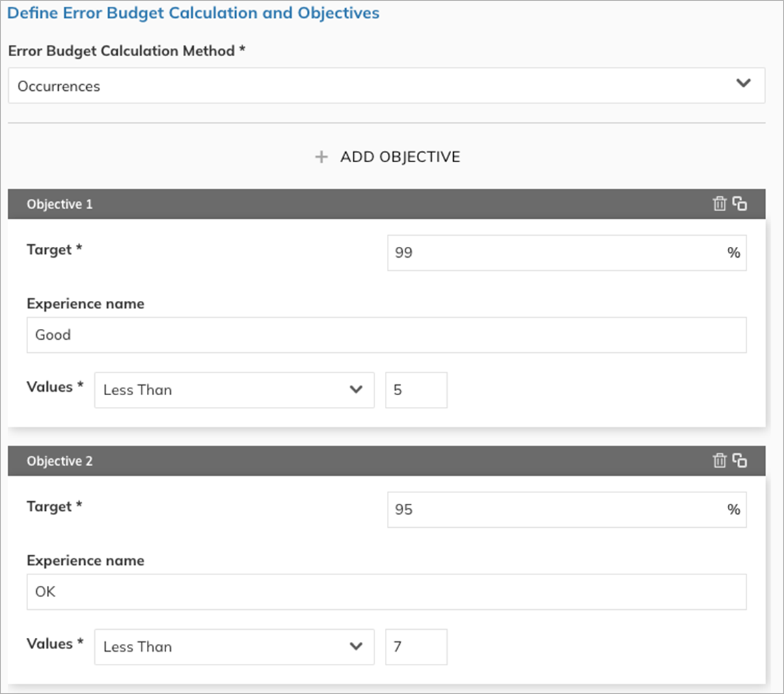Open Objective 2 Values operator dropdown
784x694 pixels.
pyautogui.click(x=234, y=647)
